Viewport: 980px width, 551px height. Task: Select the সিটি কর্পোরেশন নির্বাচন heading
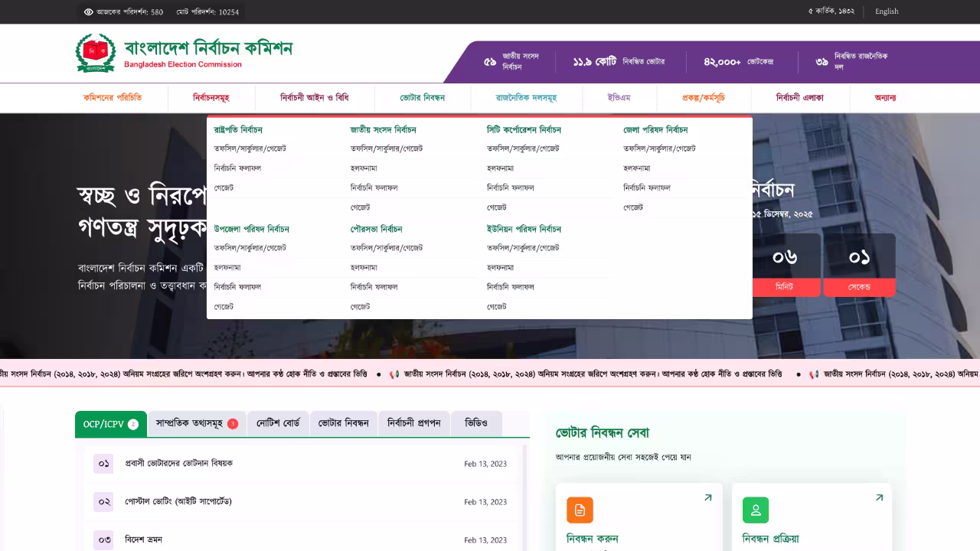[x=524, y=130]
